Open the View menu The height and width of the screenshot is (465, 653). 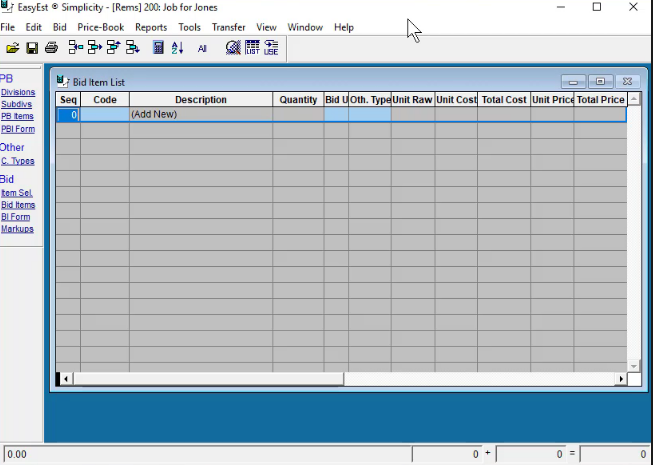tap(266, 27)
